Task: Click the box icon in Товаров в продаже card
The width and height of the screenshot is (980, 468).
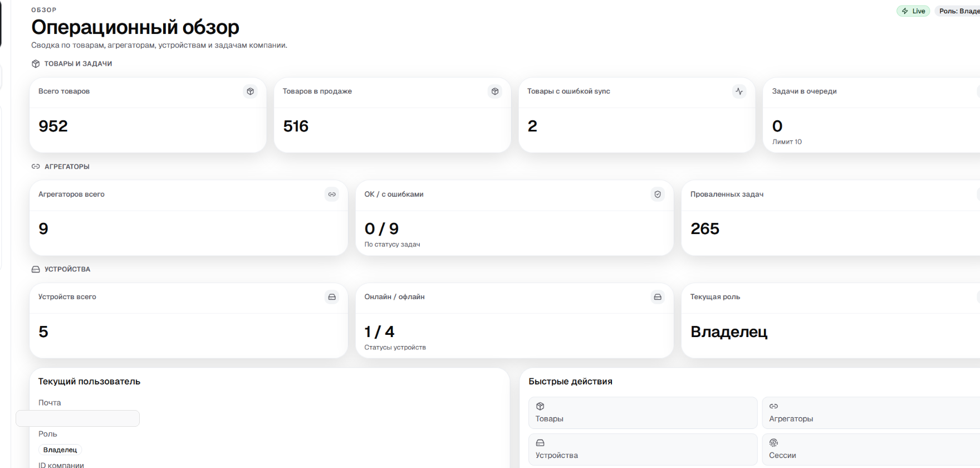Action: [495, 91]
